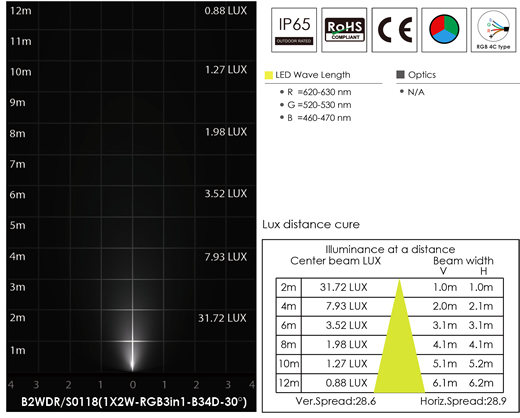520x418 pixels.
Task: Click the Ver.Spread:28.6 text
Action: coord(336,401)
